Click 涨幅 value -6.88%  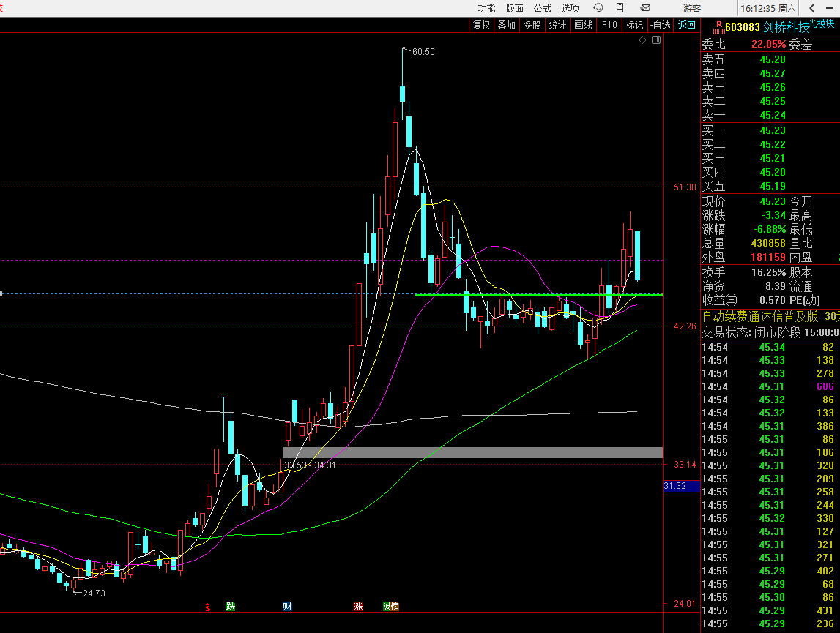(770, 229)
